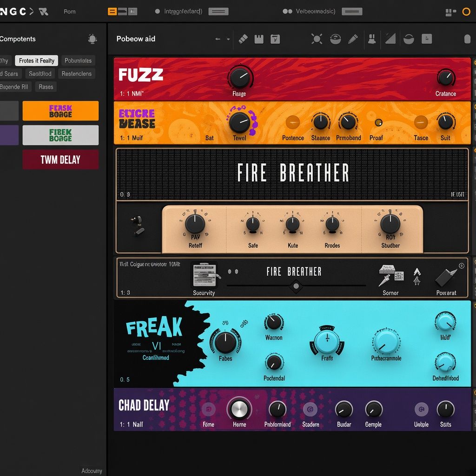The height and width of the screenshot is (476, 476).
Task: Click the Adoouny link at panel bottom
Action: [92, 471]
